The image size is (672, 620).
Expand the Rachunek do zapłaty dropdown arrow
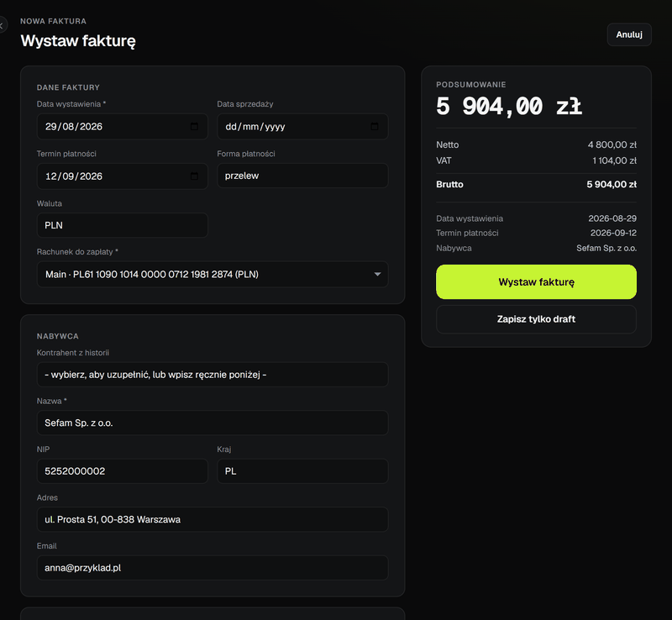pos(377,275)
